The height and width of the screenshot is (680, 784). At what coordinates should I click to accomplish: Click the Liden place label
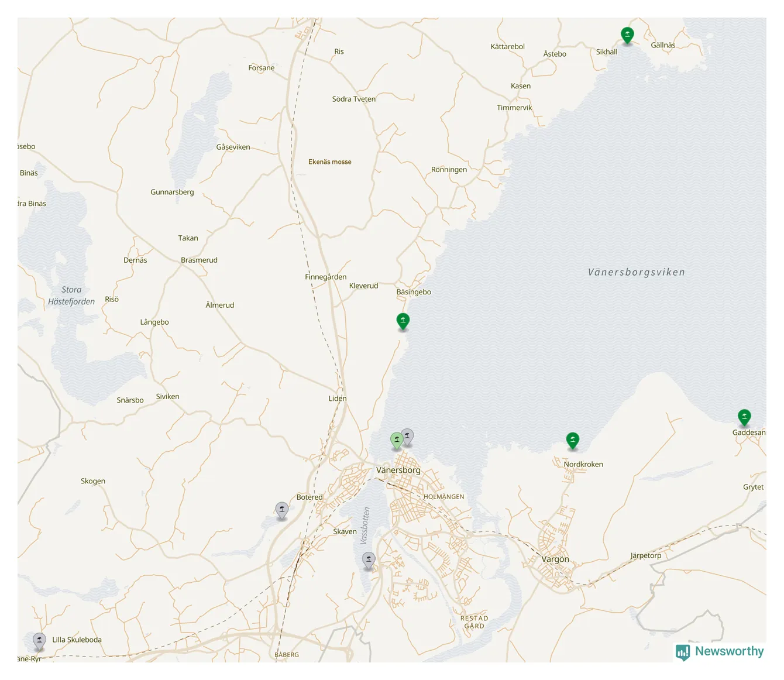(x=338, y=399)
